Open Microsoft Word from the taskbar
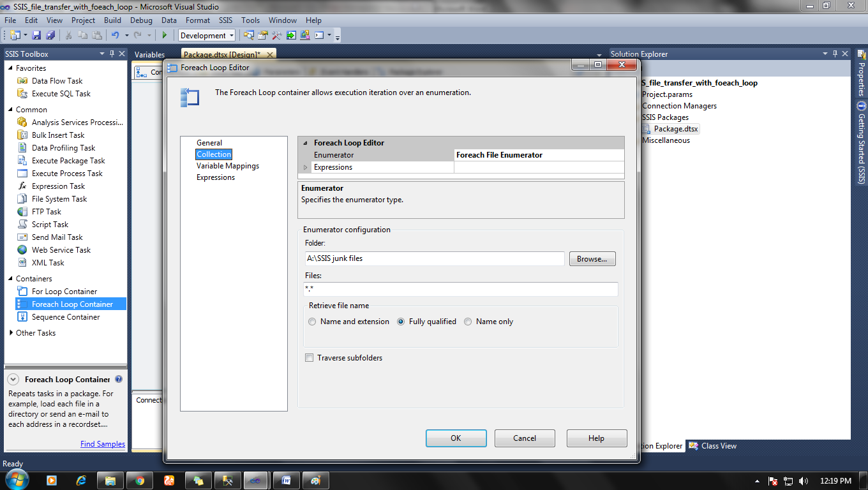868x490 pixels. click(x=286, y=480)
